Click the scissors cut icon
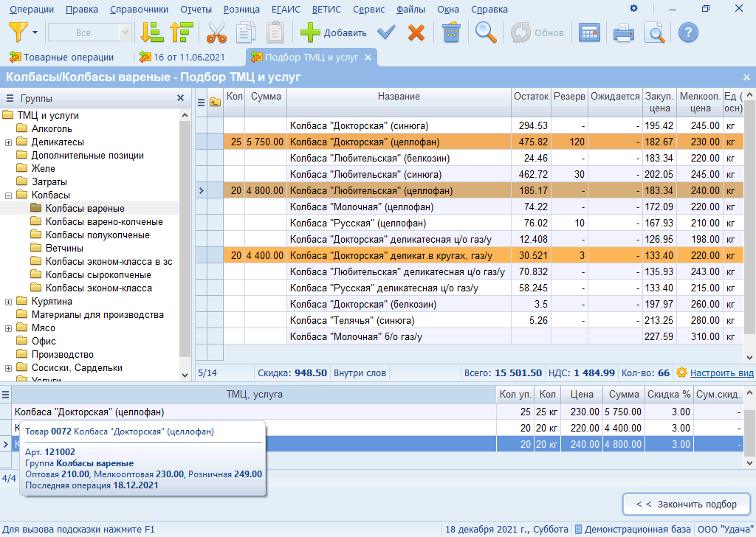 point(216,32)
